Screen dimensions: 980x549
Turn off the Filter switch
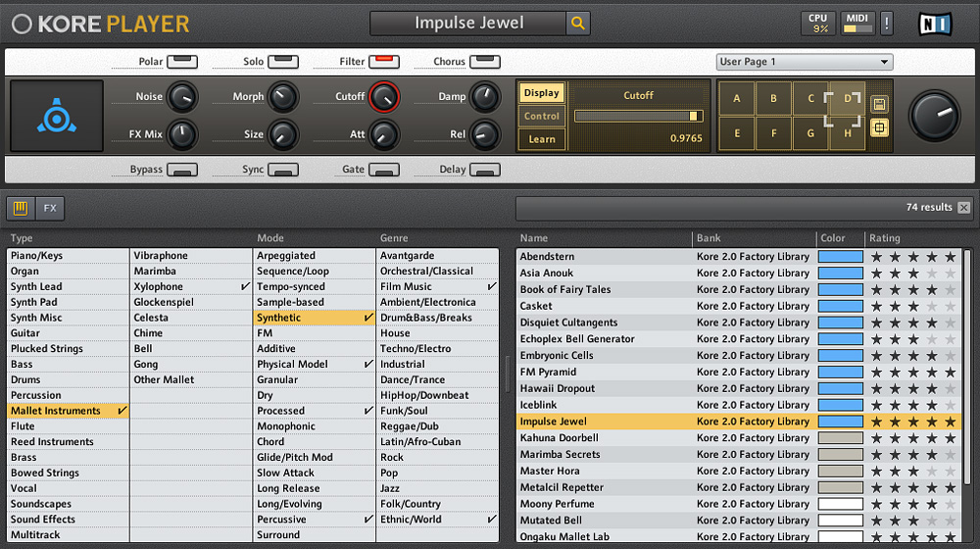click(384, 62)
